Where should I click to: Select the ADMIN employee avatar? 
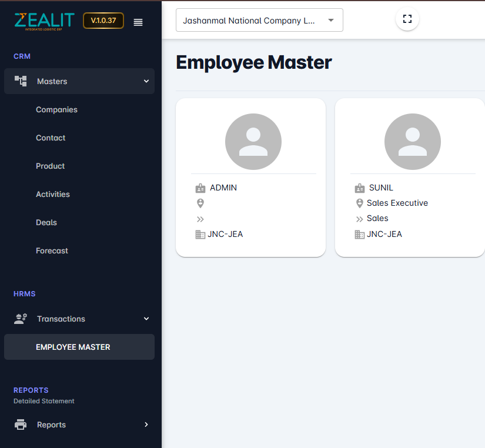253,142
